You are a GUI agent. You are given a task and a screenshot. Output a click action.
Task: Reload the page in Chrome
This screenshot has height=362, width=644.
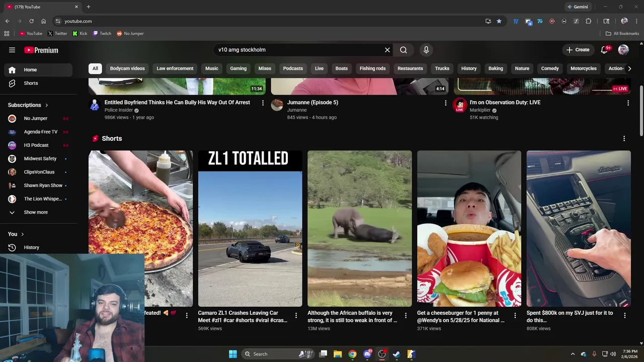pyautogui.click(x=31, y=21)
